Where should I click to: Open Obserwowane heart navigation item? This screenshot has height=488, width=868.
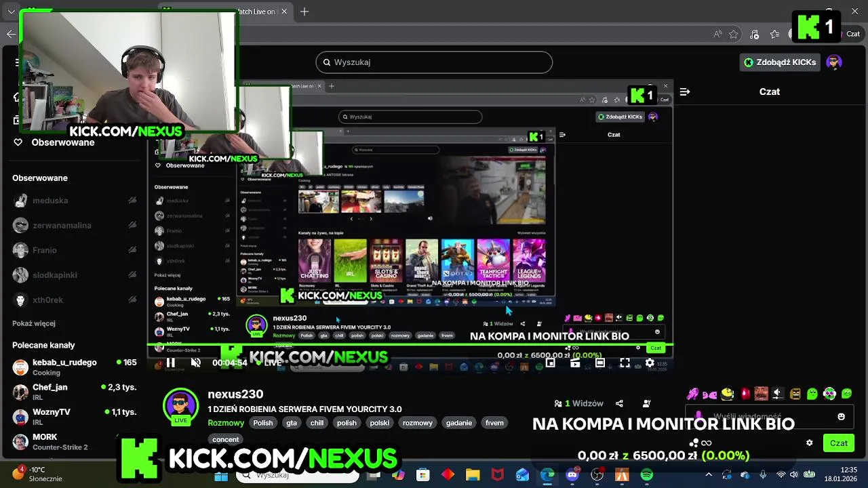[x=54, y=142]
